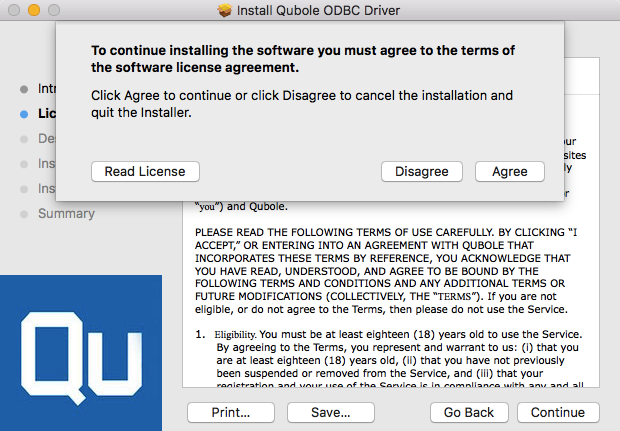Click the Qubole Qu logo image
Viewport: 620px width, 431px height.
[x=81, y=353]
